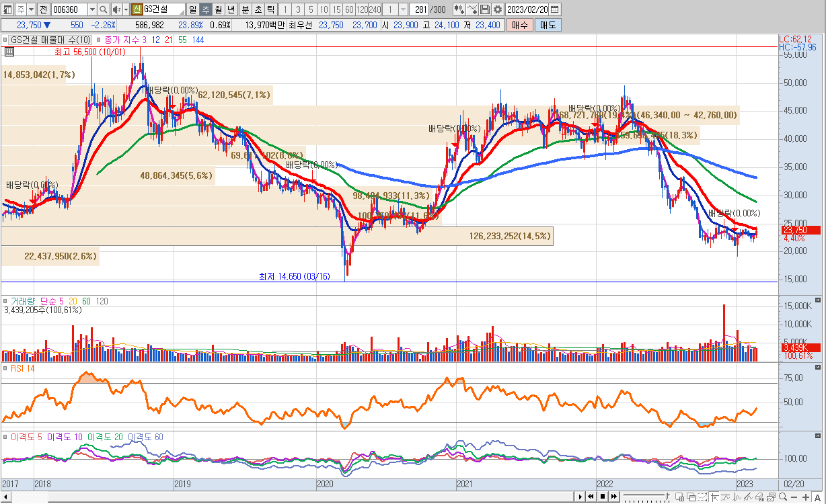This screenshot has width=826, height=504.
Task: Click the zoom magnifier icon in bottom toolbar
Action: 784,497
